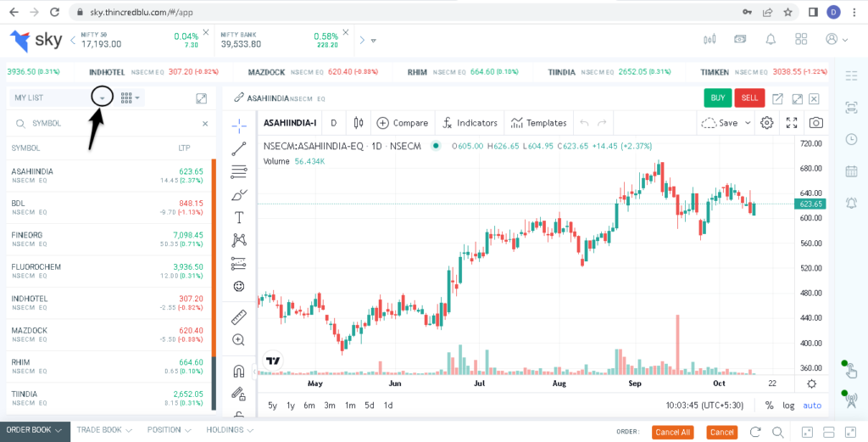Take a chart snapshot with camera
This screenshot has height=442, width=868.
pyautogui.click(x=815, y=123)
